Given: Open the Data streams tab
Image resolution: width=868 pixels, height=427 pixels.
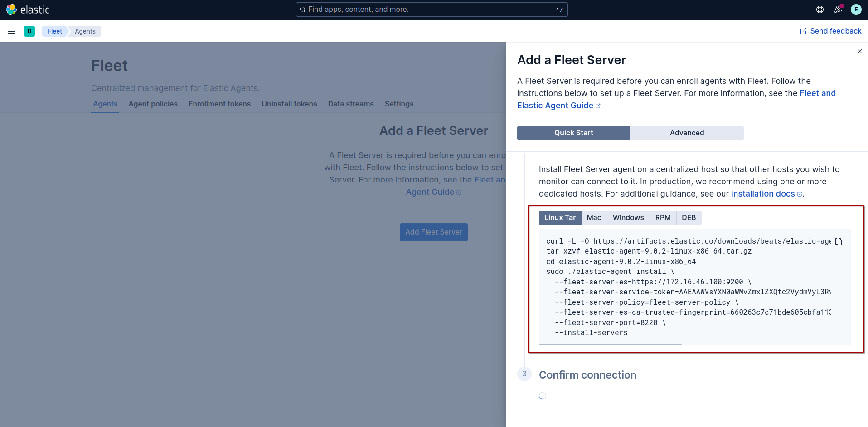Looking at the screenshot, I should tap(351, 104).
